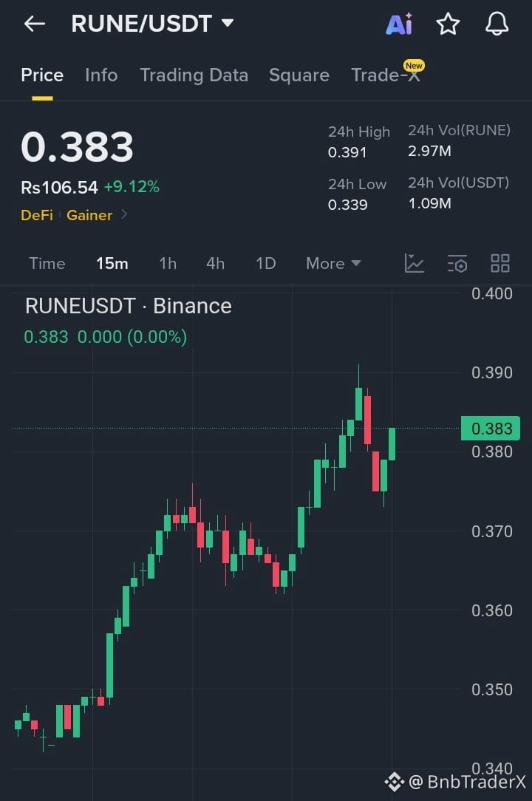Select the Time chart interval

pos(47,264)
